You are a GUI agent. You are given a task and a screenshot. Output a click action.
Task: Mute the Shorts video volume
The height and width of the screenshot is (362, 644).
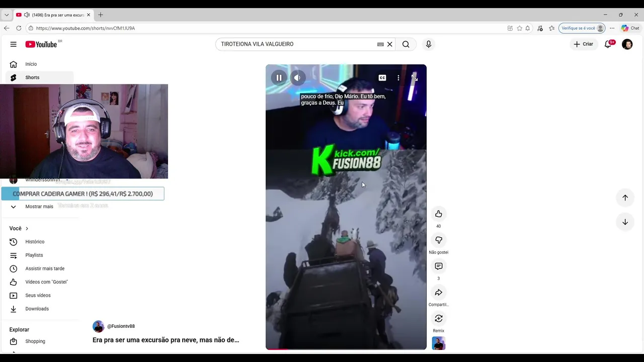click(x=297, y=77)
